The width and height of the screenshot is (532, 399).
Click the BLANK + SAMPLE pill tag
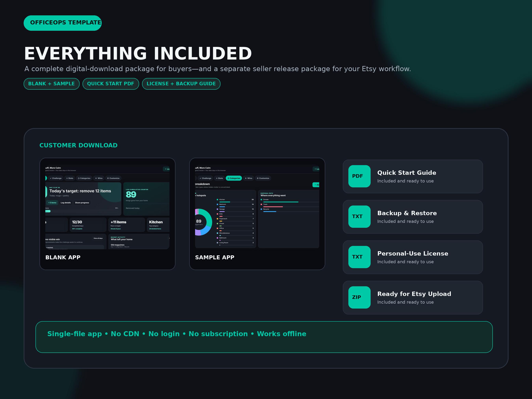pos(51,84)
